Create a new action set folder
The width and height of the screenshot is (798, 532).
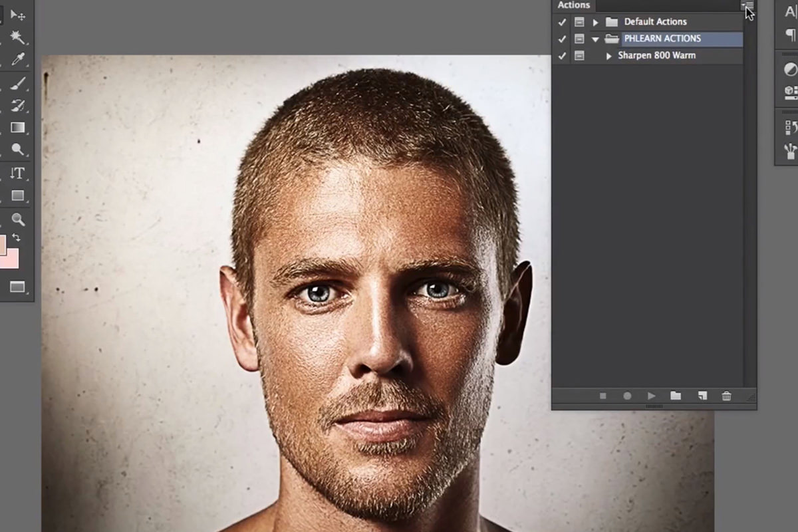676,396
